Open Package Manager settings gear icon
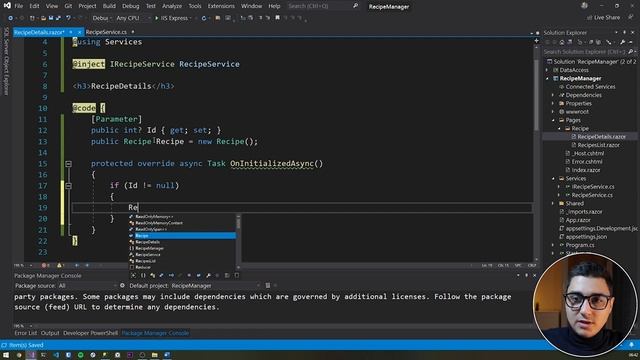The image size is (640, 360). tap(122, 286)
